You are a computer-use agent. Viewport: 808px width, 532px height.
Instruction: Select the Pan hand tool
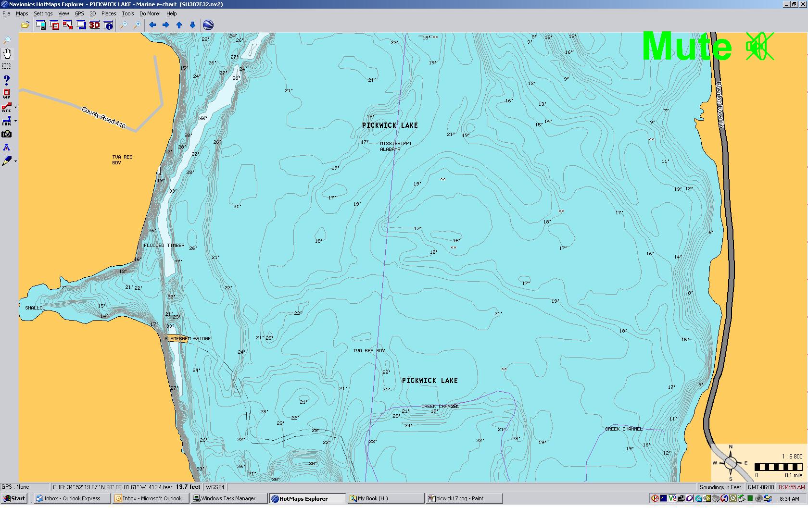(x=7, y=53)
